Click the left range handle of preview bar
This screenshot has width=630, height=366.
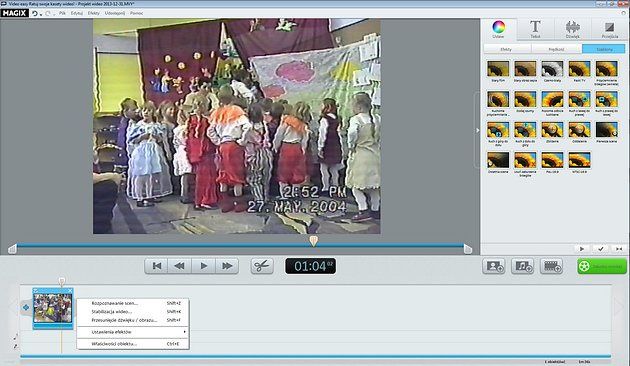[x=12, y=249]
